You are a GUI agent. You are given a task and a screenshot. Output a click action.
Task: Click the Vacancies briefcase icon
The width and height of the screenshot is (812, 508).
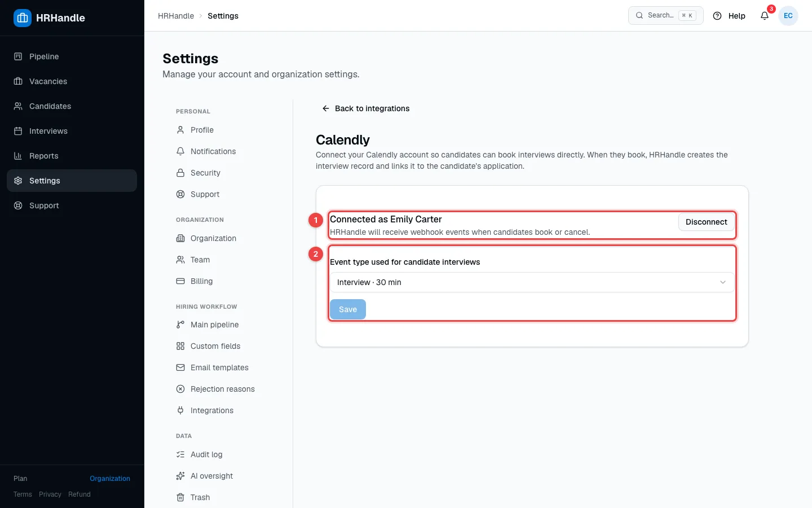point(18,81)
